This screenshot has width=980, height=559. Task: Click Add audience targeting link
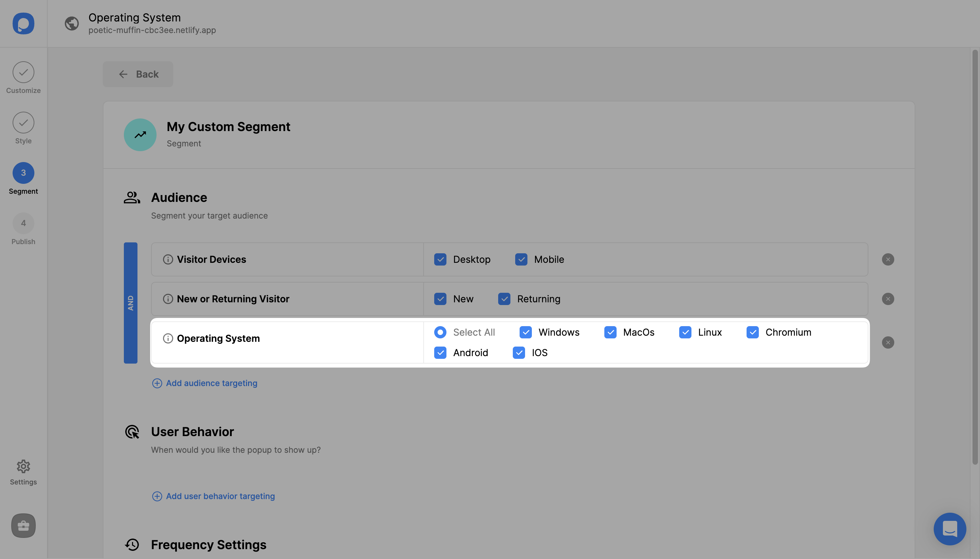point(211,383)
